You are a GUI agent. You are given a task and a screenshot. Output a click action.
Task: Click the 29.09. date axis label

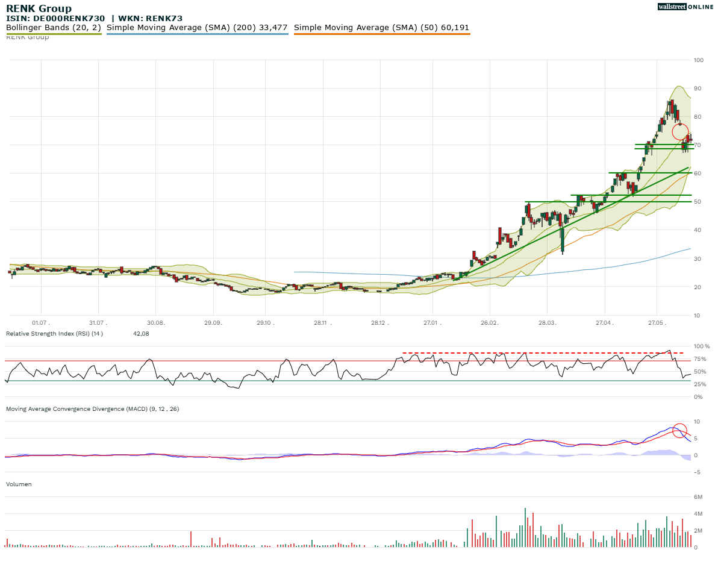[x=213, y=323]
